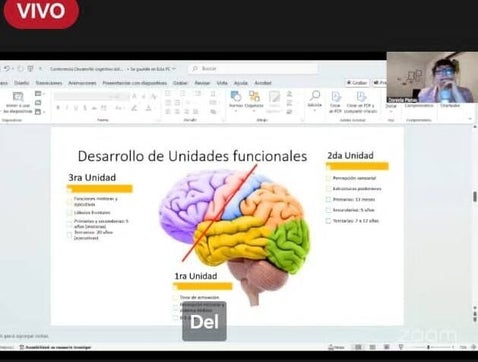Image resolution: width=478 pixels, height=362 pixels.
Task: Open the Presentación con diapositivas tab
Action: (135, 83)
